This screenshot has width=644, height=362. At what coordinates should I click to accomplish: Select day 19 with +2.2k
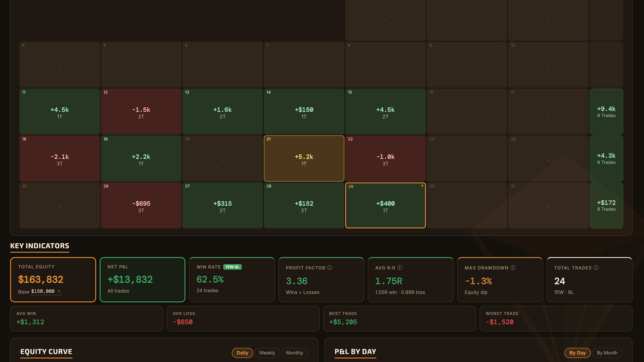coord(141,158)
